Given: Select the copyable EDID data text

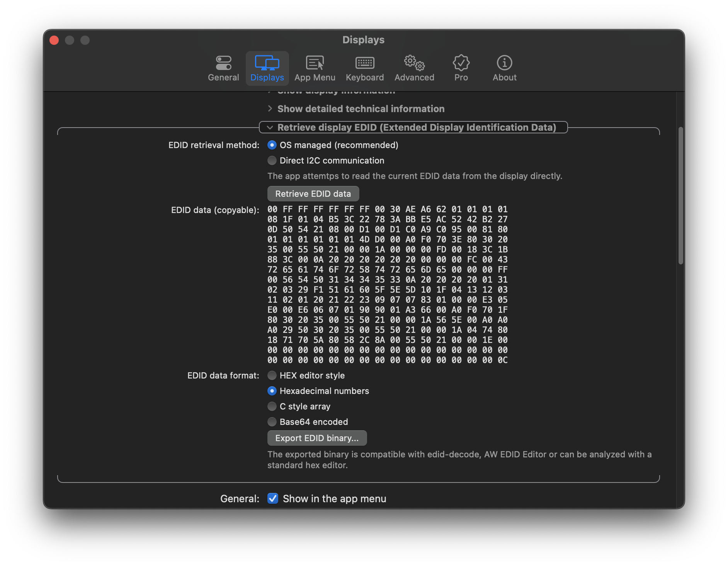Looking at the screenshot, I should click(x=386, y=284).
